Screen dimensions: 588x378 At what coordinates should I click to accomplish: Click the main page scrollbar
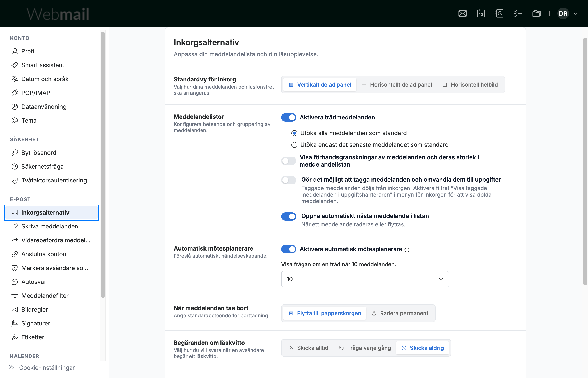coord(585,161)
